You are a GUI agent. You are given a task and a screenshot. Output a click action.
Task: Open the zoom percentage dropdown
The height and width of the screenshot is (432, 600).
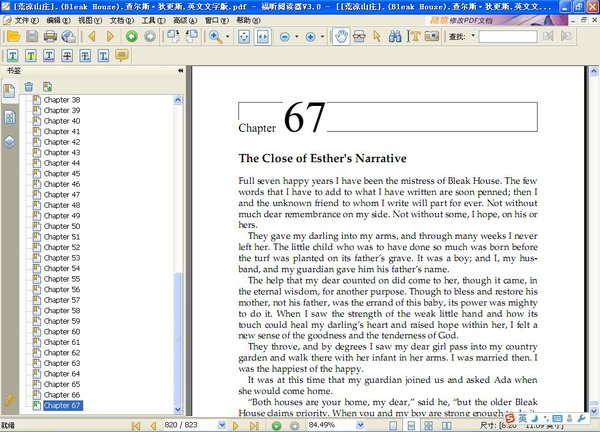point(360,425)
